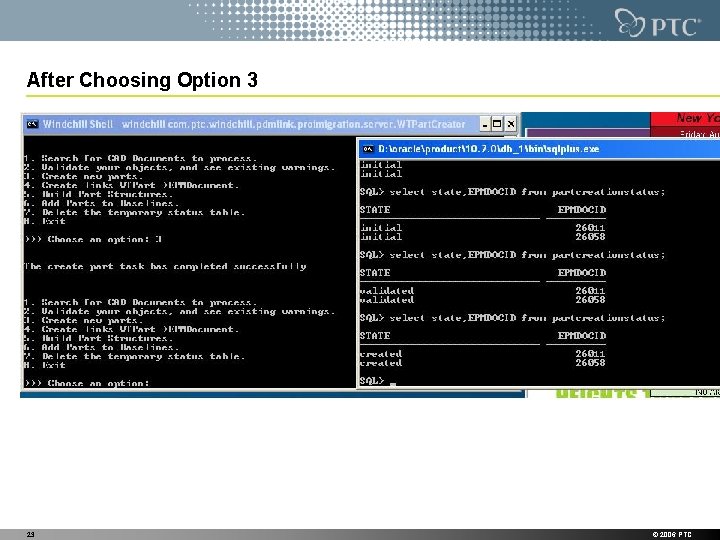Click the first EPMDOCID column header in sqlplus

pos(582,210)
